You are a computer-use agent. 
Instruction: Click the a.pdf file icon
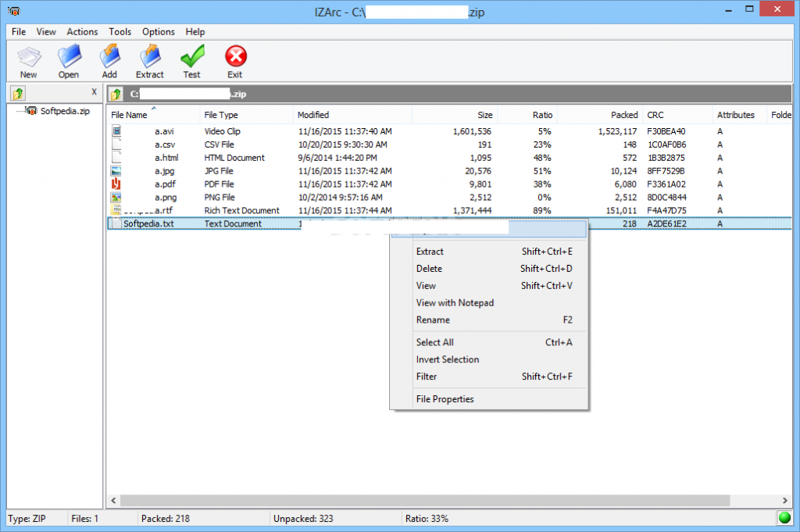116,184
